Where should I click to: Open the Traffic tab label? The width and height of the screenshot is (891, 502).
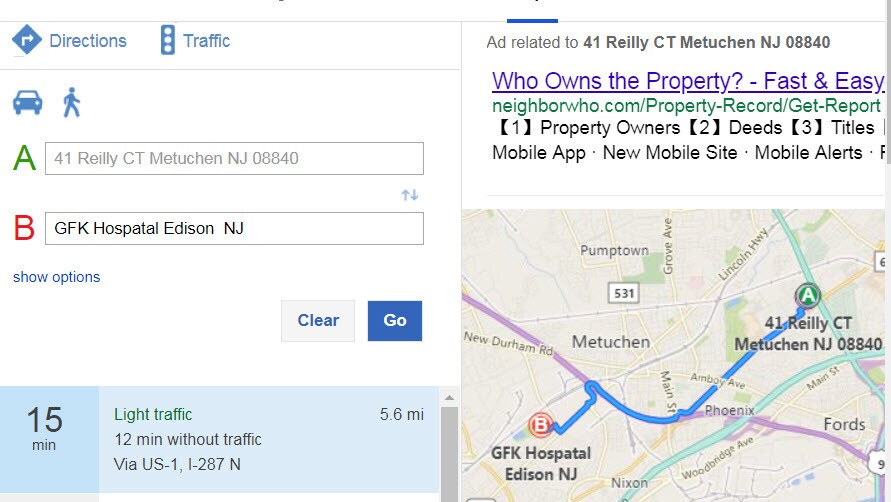pos(206,40)
